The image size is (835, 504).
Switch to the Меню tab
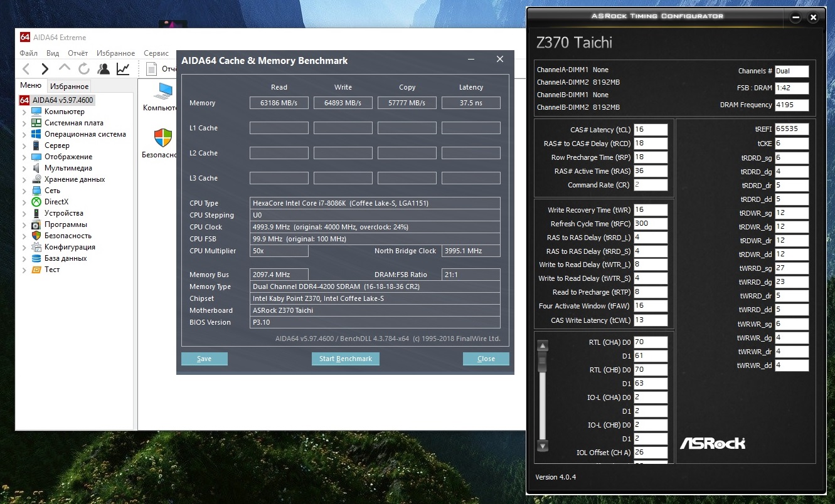coord(31,86)
